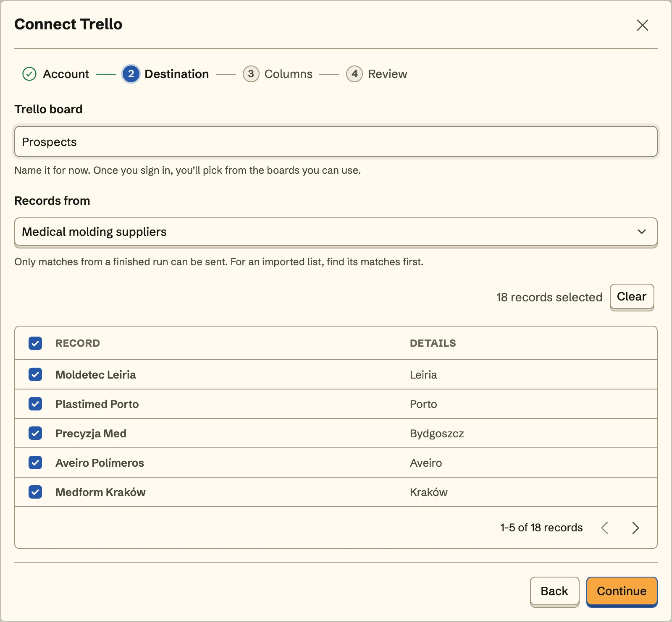Go to the previous page of records
The width and height of the screenshot is (672, 622).
click(605, 528)
